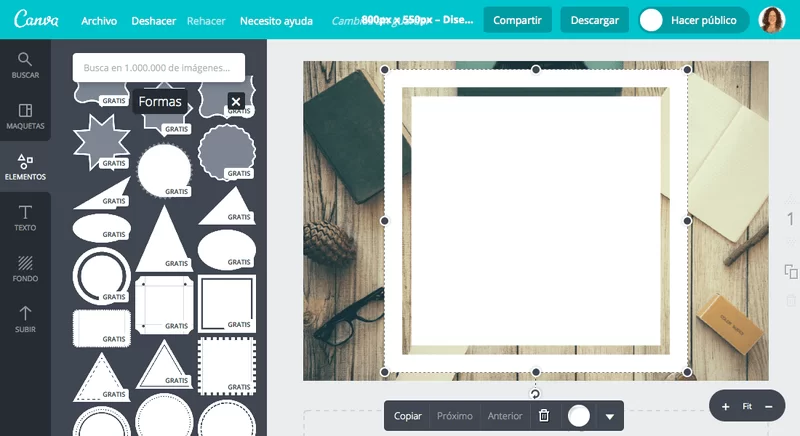The image size is (800, 436).
Task: Expand the element toolbar dropdown arrow
Action: 610,417
